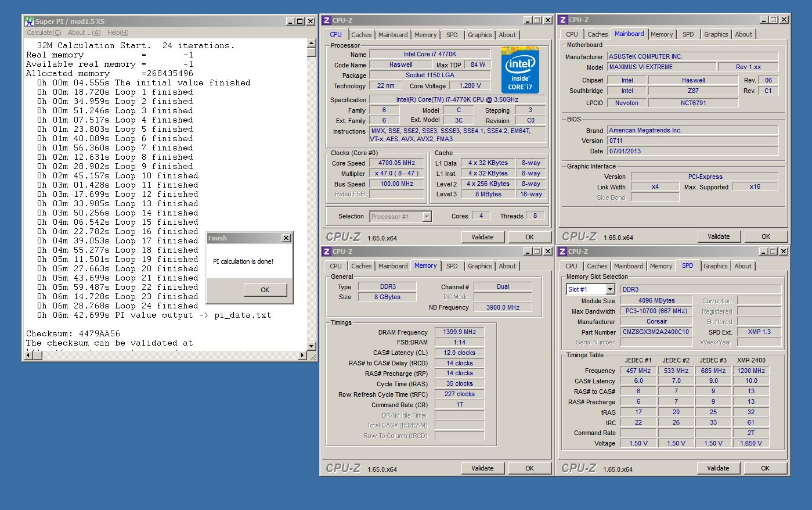This screenshot has width=812, height=510.
Task: Click the DRAM Frequency value 1399.9 MHz
Action: pos(459,332)
